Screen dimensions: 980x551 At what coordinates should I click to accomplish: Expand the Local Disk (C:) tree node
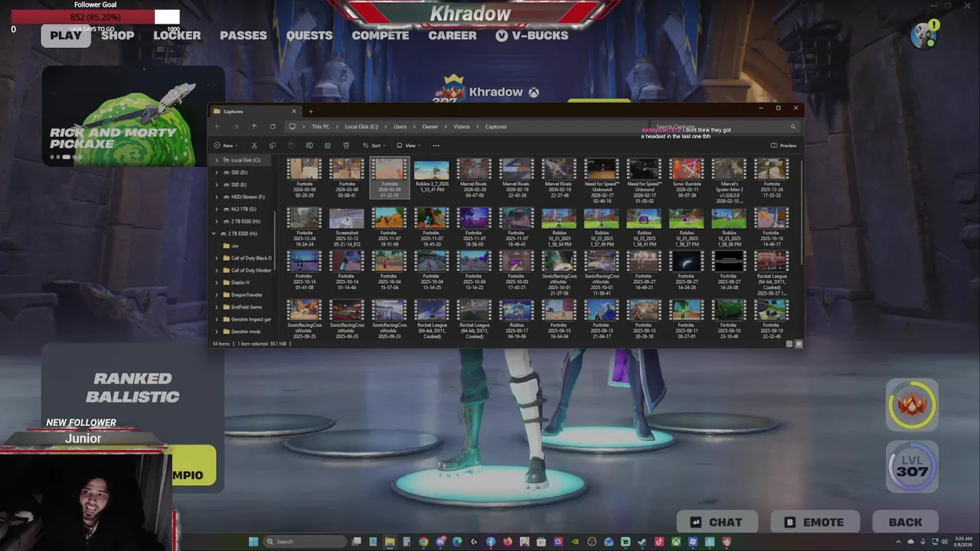216,160
